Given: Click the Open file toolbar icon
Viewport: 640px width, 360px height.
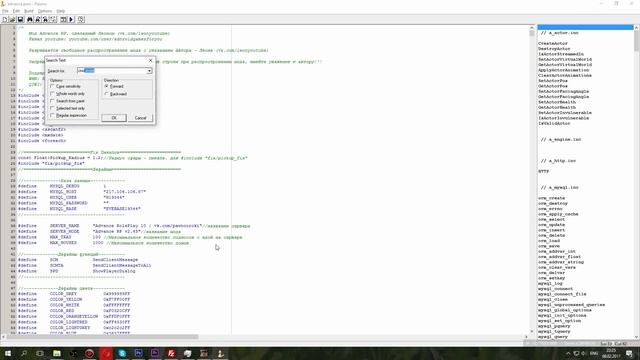Looking at the screenshot, I should pyautogui.click(x=13, y=20).
